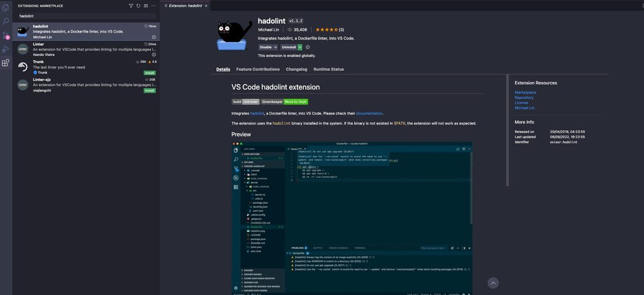Click Michael Lin publisher name in header
Screen dimensions: 644x295
click(269, 30)
